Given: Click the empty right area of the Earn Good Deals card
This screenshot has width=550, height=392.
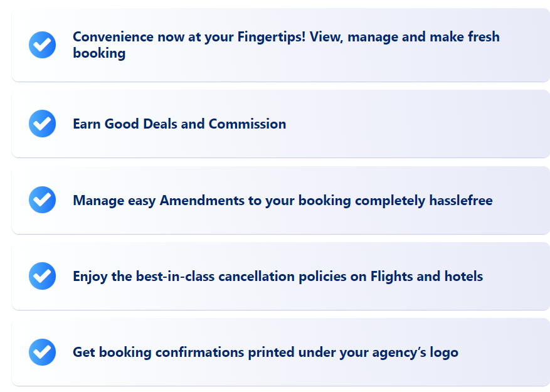Looking at the screenshot, I should pos(421,124).
